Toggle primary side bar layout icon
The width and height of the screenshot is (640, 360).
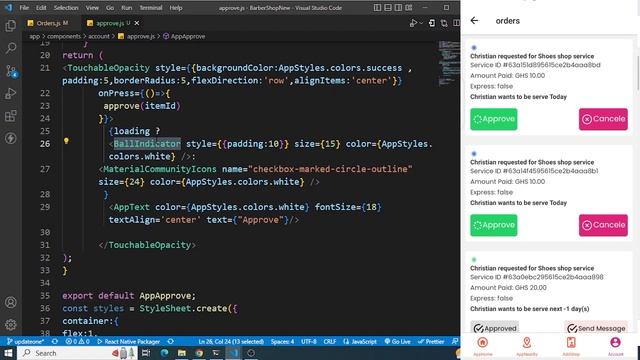(x=378, y=7)
